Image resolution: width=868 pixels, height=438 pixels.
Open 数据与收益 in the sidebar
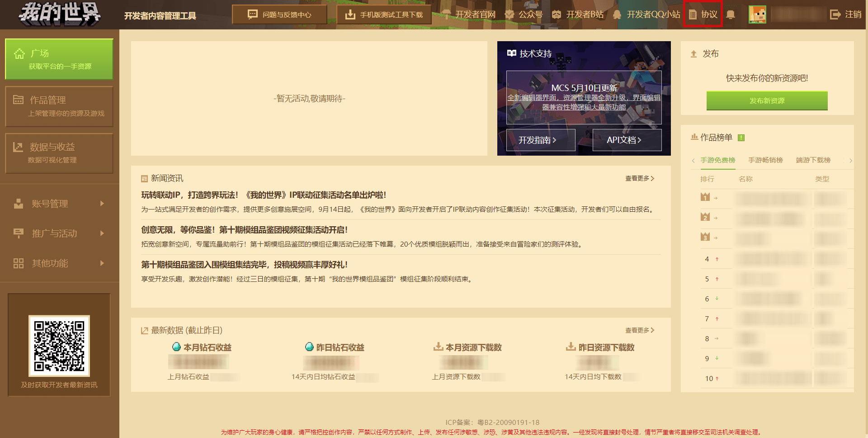click(59, 153)
